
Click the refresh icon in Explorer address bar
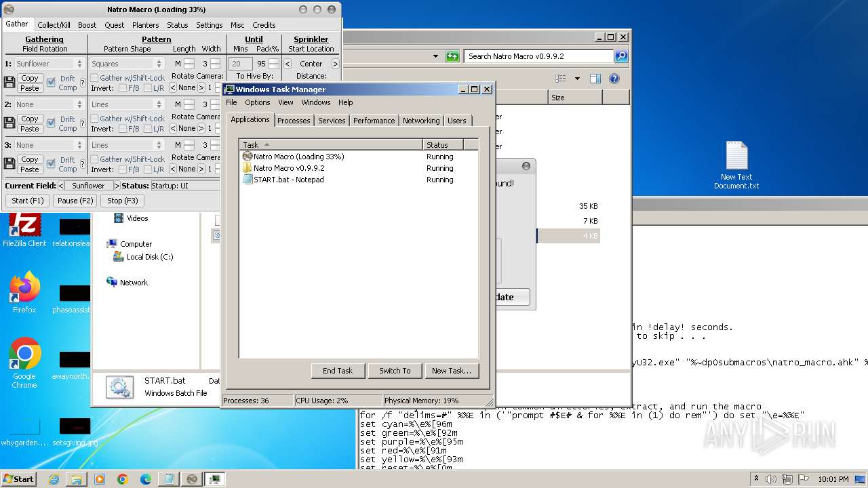tap(452, 56)
